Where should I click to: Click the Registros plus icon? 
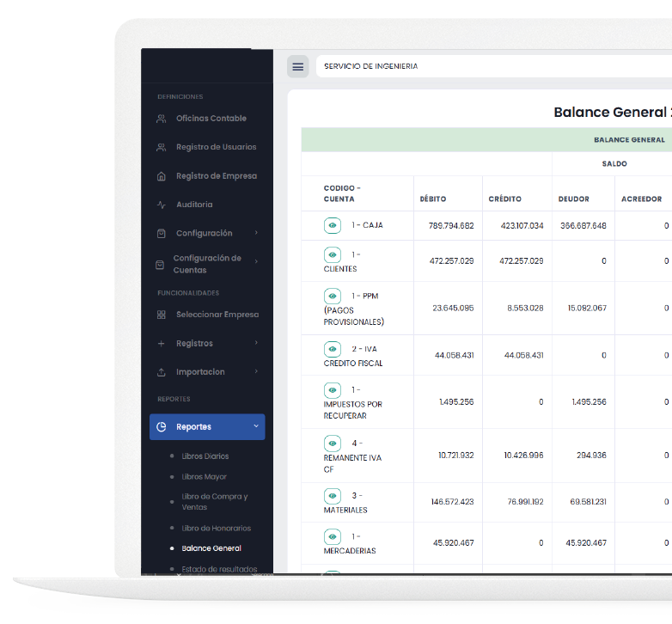[x=162, y=344]
